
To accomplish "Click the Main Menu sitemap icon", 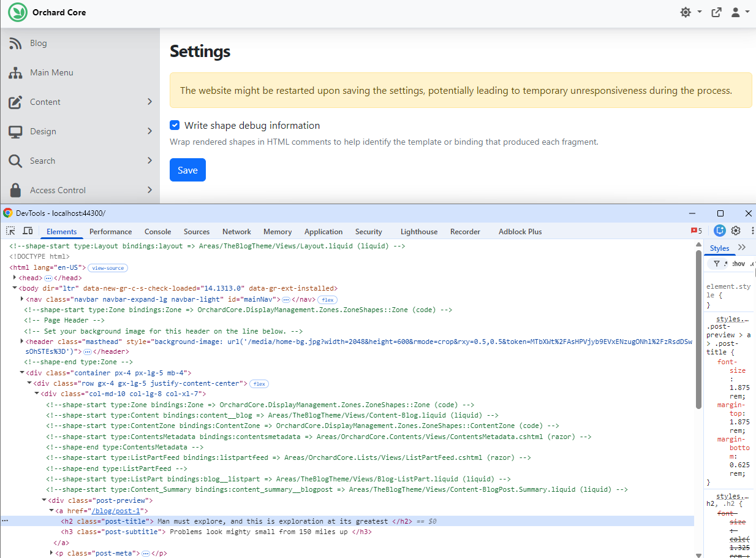I will pos(15,72).
